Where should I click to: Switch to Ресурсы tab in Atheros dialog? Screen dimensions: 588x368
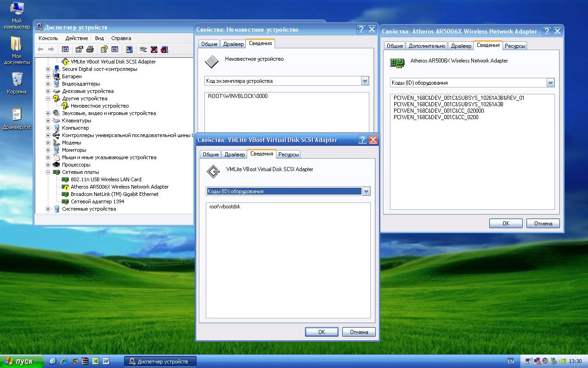[x=515, y=46]
